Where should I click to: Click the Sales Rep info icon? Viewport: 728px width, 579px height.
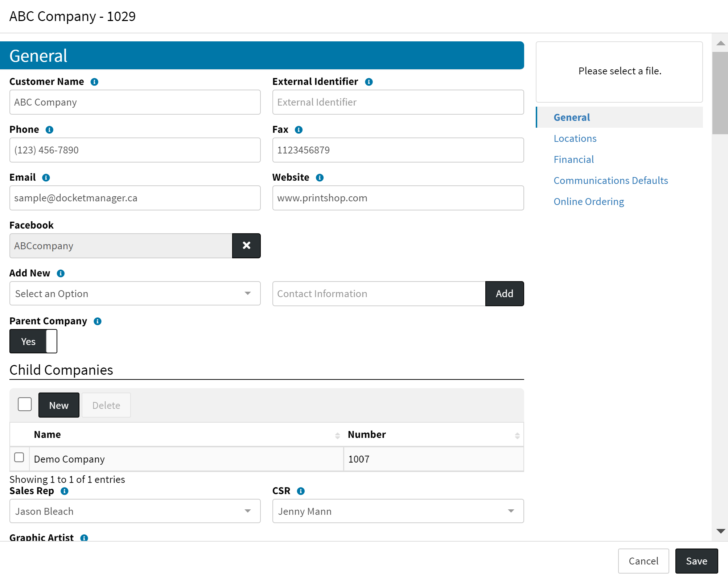[64, 491]
